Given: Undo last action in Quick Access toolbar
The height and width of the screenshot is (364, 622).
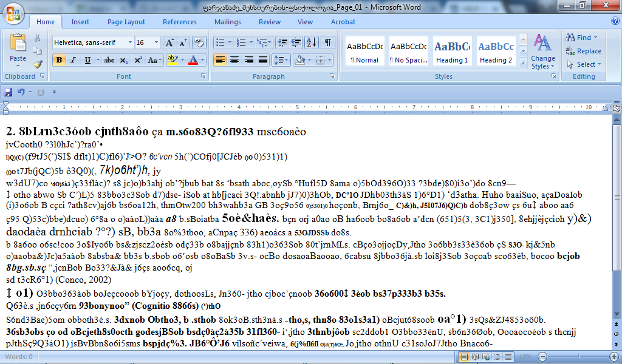Looking at the screenshot, I should (20, 92).
